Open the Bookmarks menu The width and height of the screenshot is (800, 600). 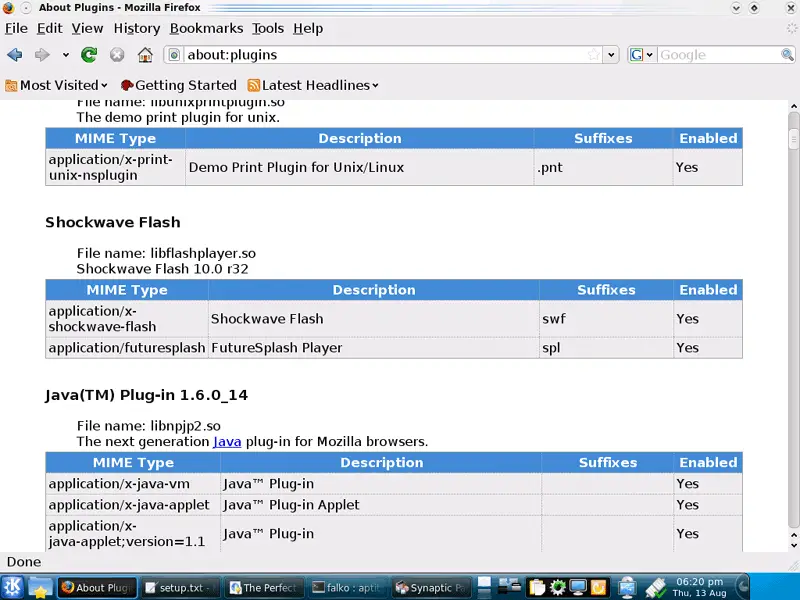206,29
